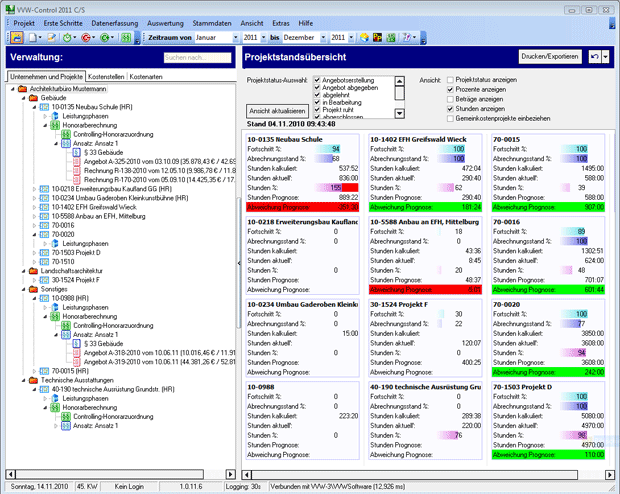
Task: Switch to the Kostenarten tab
Action: [x=146, y=77]
